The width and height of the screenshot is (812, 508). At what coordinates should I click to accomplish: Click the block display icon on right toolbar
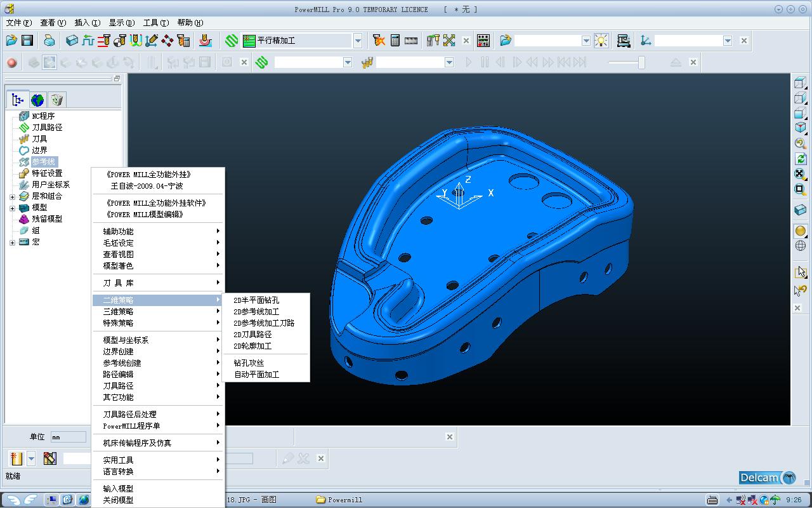click(801, 210)
